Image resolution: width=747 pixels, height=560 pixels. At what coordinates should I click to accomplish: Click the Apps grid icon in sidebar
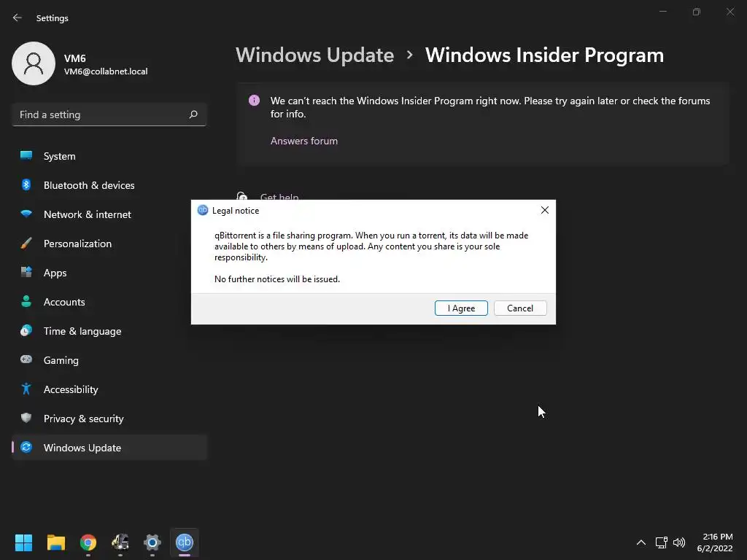26,272
